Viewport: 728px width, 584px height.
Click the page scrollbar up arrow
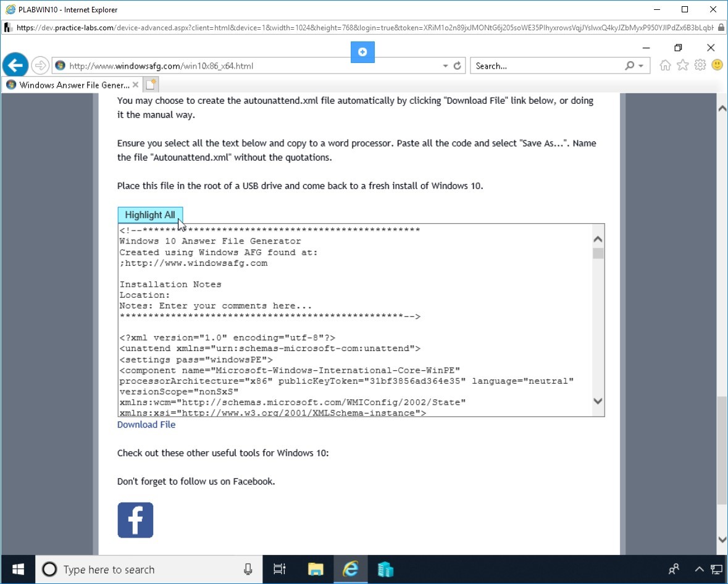(x=722, y=109)
